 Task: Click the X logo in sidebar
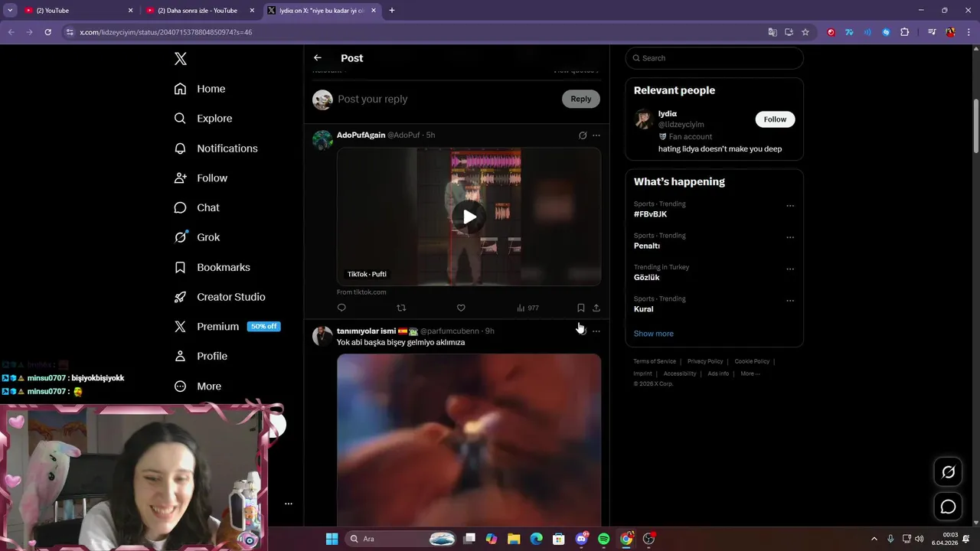181,59
